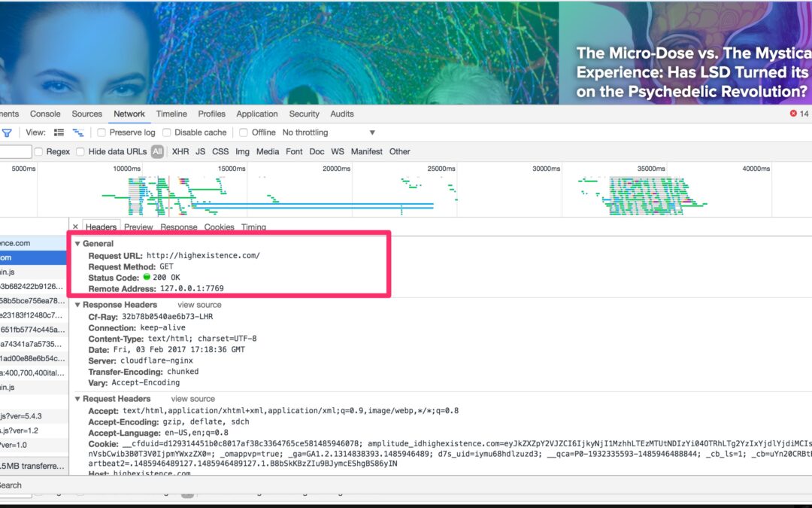
Task: Click the Remote Address 127.0.0.1:7769 value
Action: pyautogui.click(x=192, y=289)
